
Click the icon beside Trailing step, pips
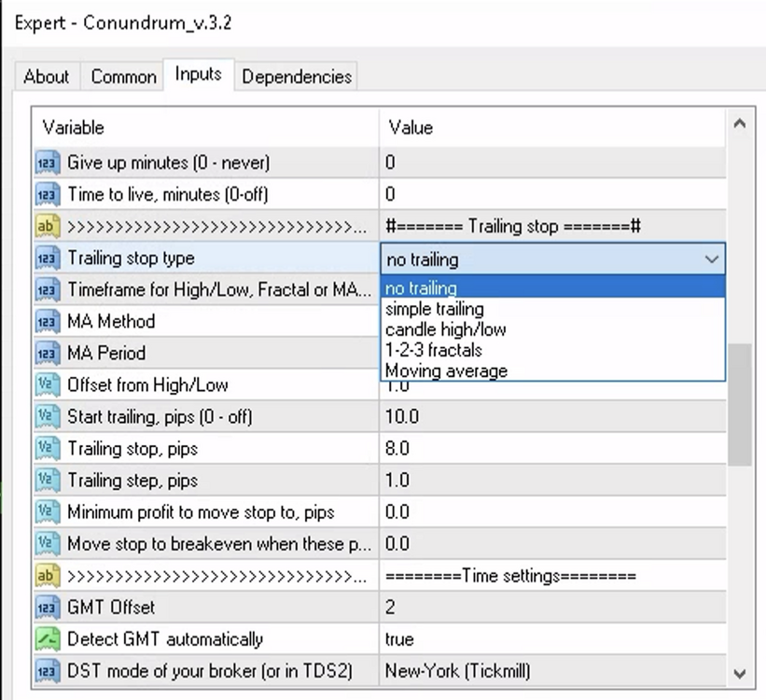(48, 481)
